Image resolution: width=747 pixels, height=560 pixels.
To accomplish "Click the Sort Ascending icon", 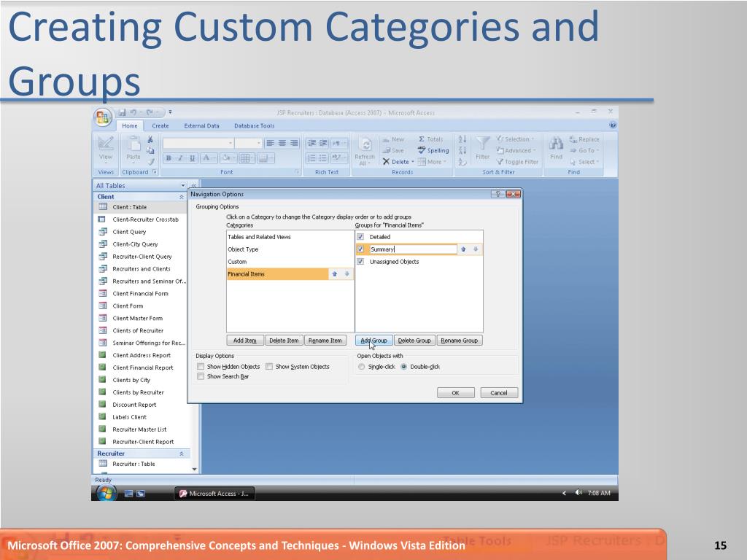I will tap(462, 139).
